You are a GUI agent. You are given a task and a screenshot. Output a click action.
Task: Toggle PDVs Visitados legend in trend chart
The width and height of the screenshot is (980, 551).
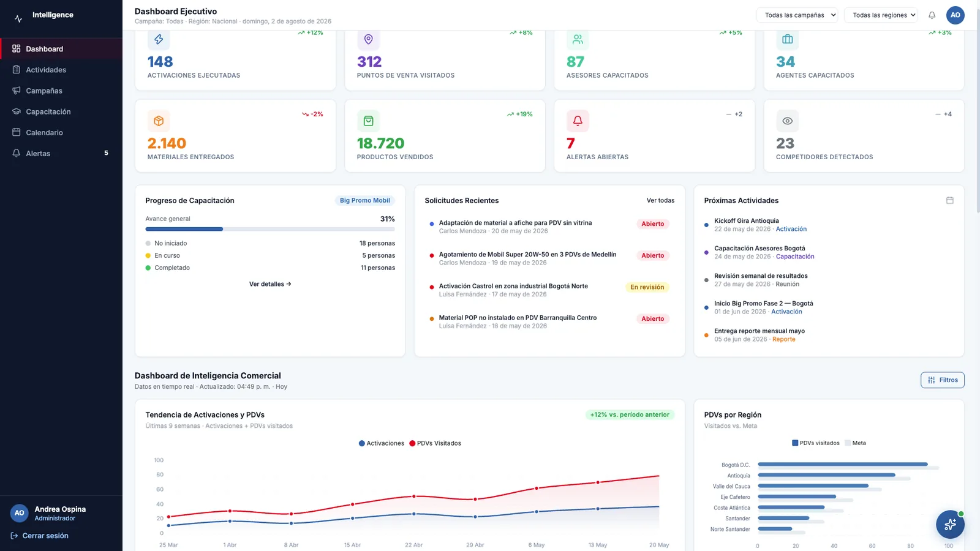435,443
